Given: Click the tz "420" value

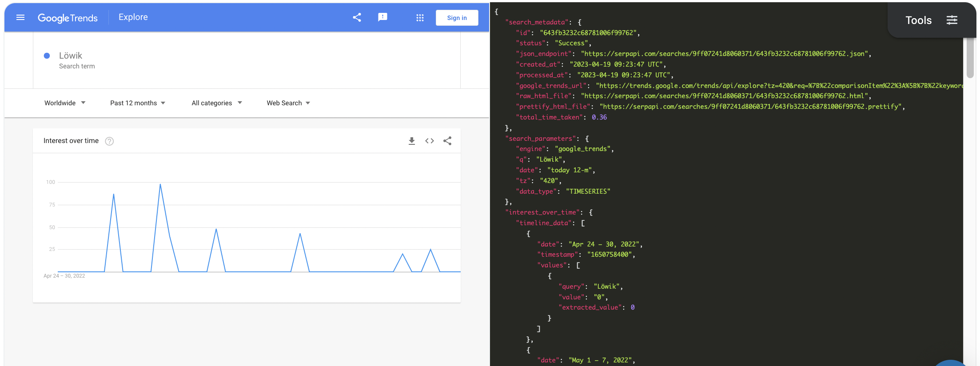Looking at the screenshot, I should pos(549,181).
